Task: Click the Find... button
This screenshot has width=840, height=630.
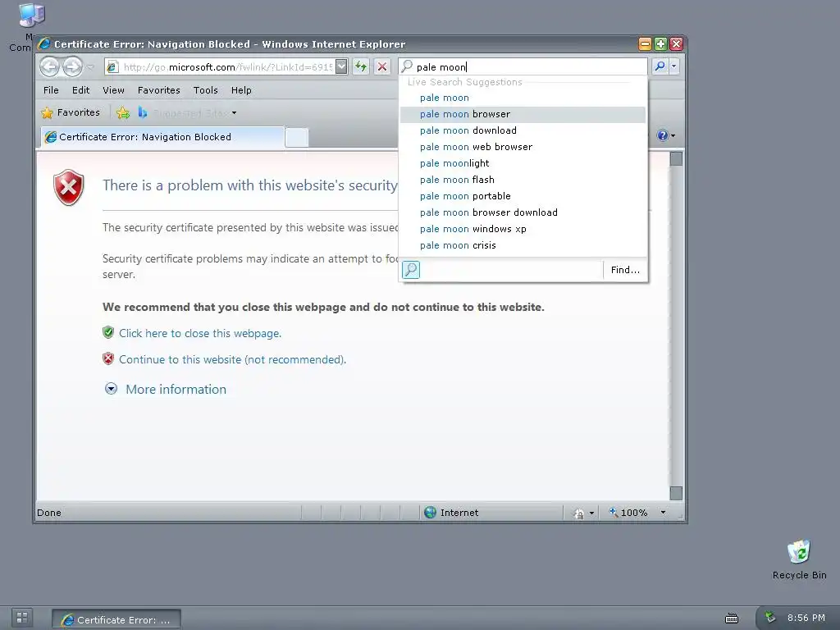Action: point(625,269)
